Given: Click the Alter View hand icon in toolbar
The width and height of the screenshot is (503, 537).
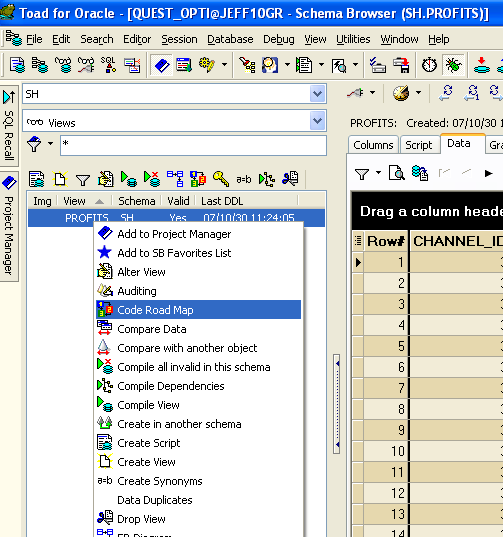Looking at the screenshot, I should (106, 179).
